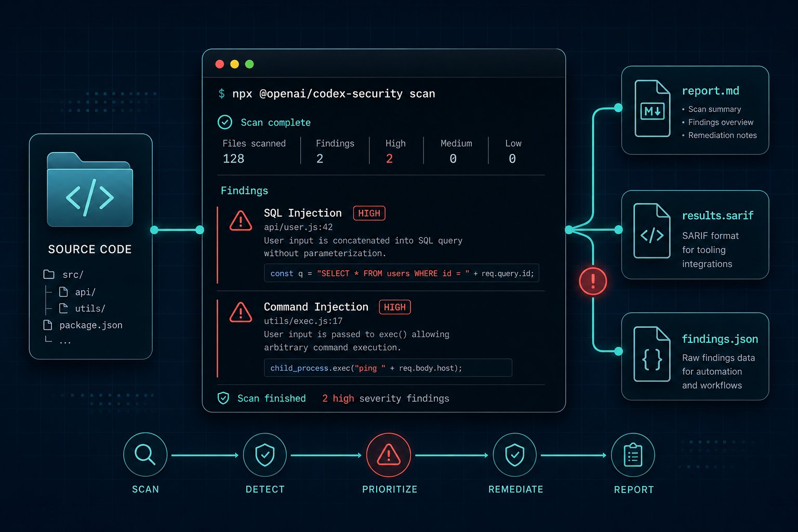
Task: Click the Files scanned value 128
Action: [233, 159]
